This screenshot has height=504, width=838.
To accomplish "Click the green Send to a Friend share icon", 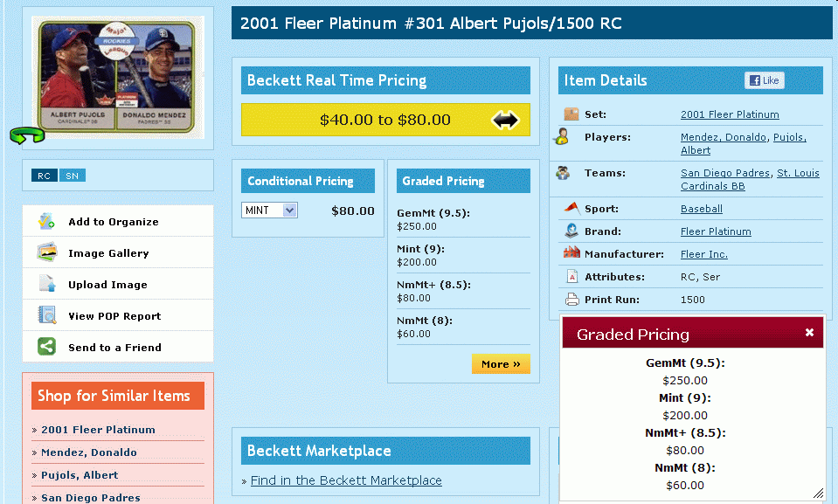I will click(46, 347).
